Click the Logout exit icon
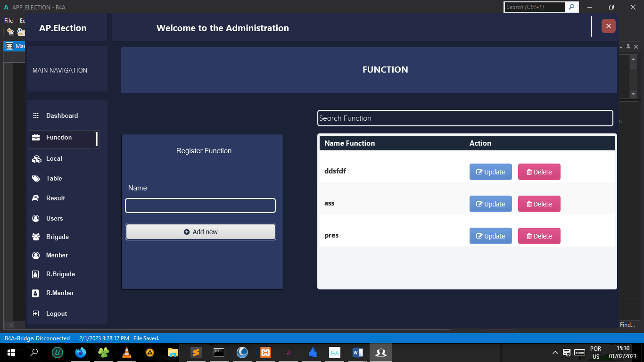The height and width of the screenshot is (362, 644). point(35,313)
